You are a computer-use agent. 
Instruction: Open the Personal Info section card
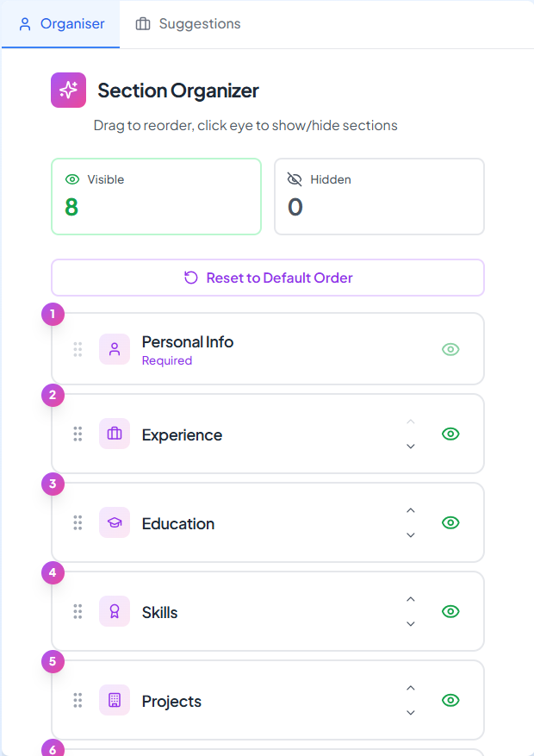coord(267,349)
